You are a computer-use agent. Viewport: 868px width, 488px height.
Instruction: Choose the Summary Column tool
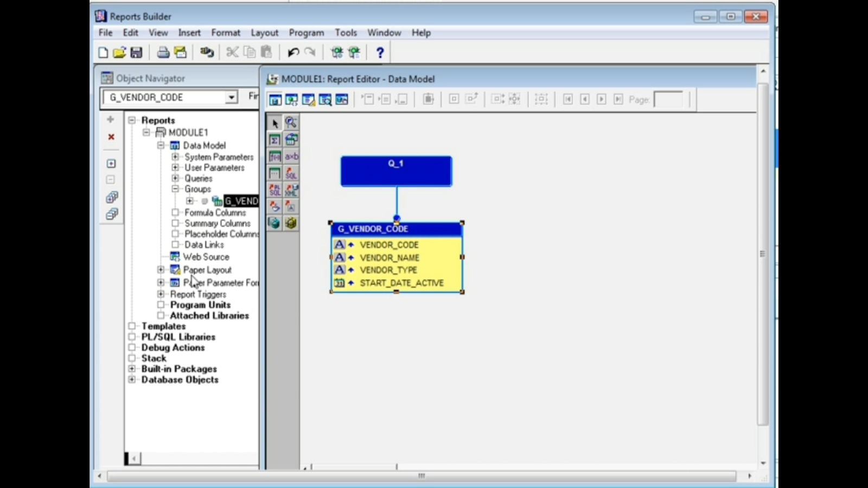tap(275, 139)
